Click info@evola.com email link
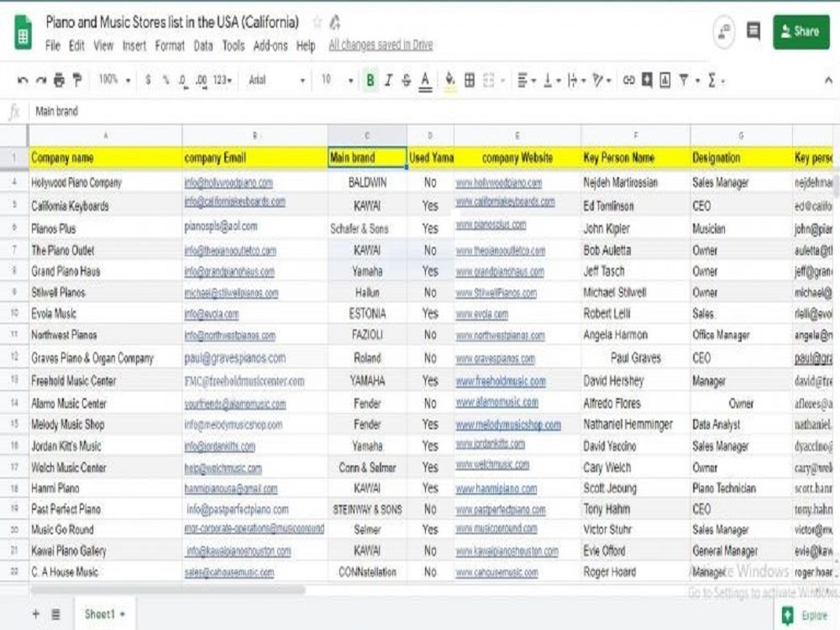This screenshot has height=630, width=840. tap(211, 314)
